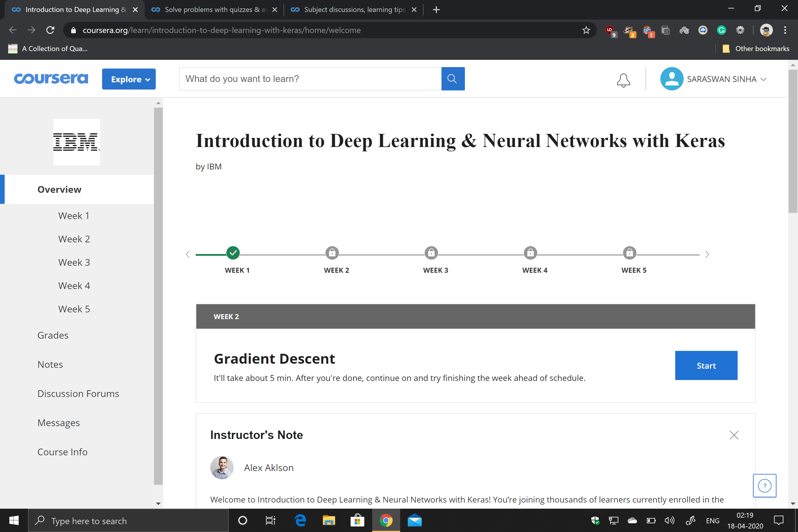Image resolution: width=798 pixels, height=532 pixels.
Task: Click the browser back arrow
Action: pos(13,30)
